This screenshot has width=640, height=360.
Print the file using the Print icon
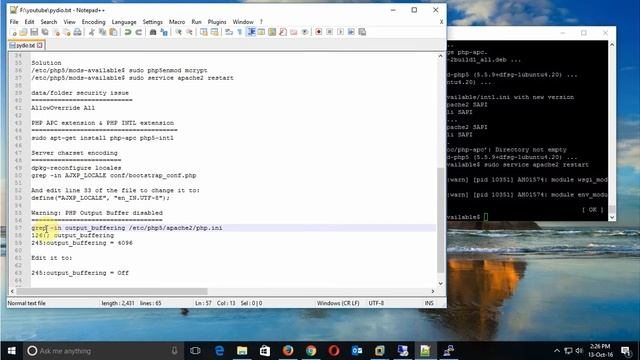pyautogui.click(x=78, y=32)
